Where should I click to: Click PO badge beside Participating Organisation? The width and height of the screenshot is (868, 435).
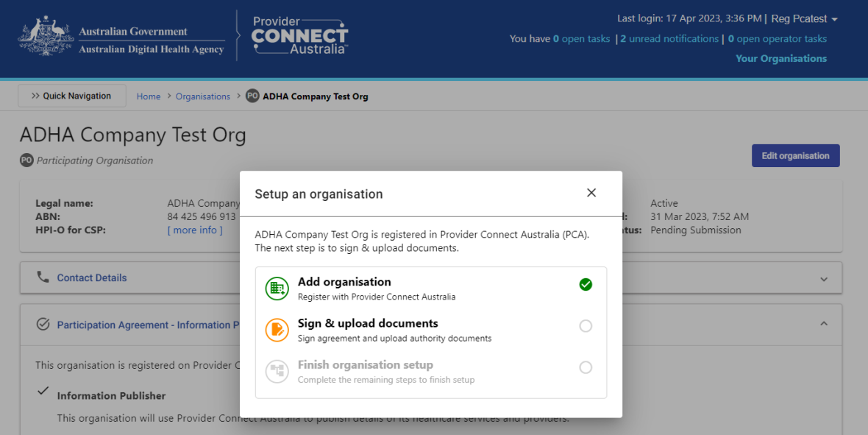(x=26, y=160)
